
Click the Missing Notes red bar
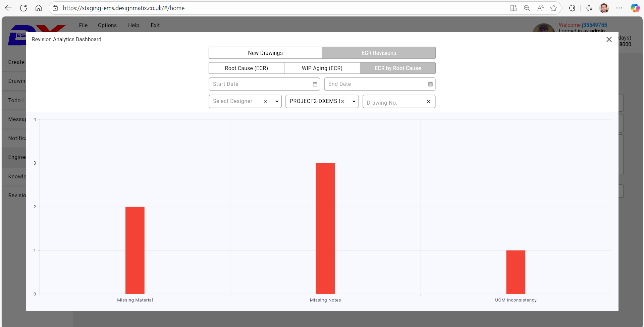[x=325, y=228]
